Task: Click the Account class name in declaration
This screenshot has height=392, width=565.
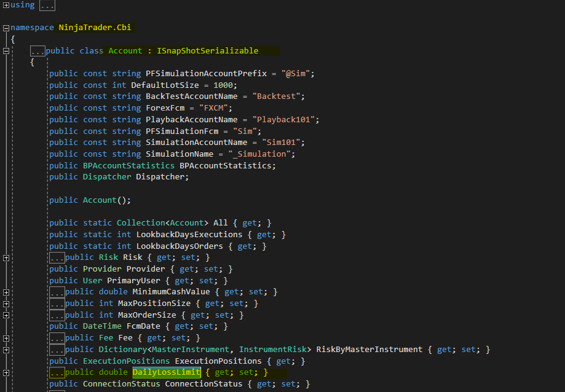Action: pos(125,51)
